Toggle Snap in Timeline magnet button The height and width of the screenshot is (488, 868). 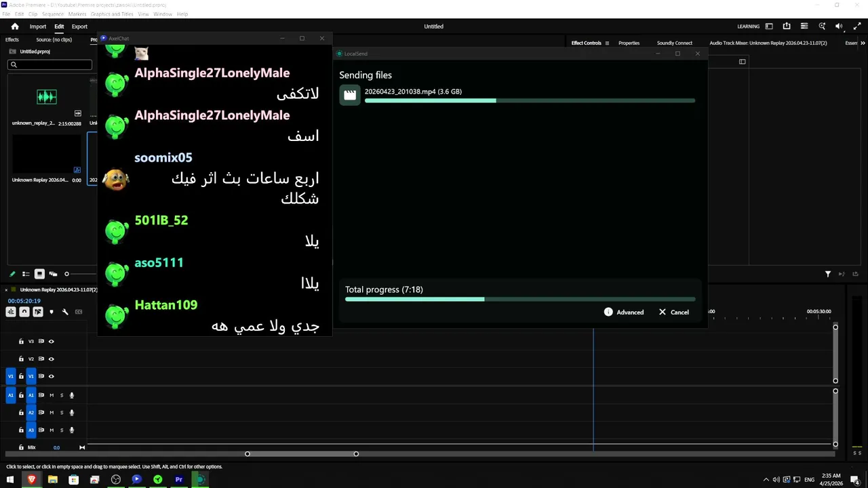(x=24, y=312)
